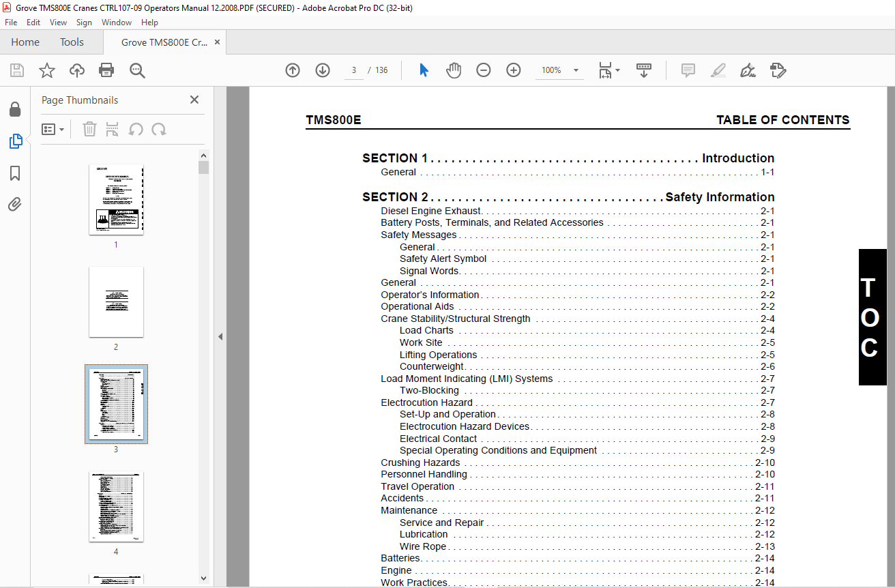Screen dimensions: 895x588
Task: Collapse the navigation pane arrow
Action: [220, 336]
